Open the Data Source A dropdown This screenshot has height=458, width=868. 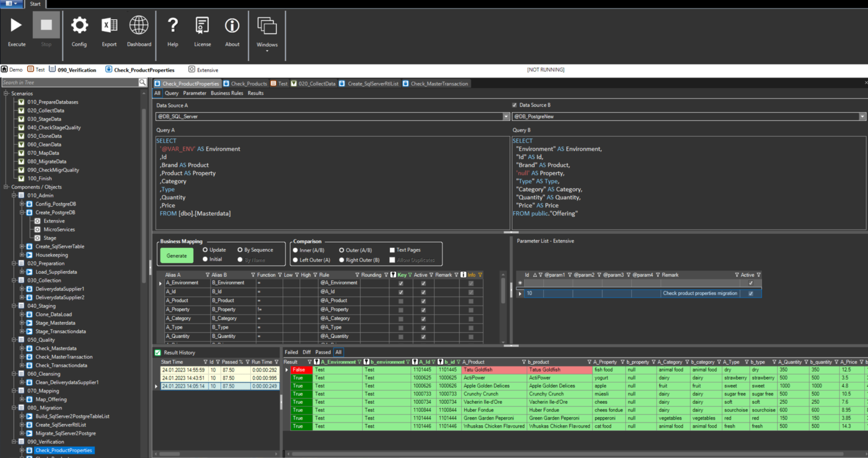506,116
